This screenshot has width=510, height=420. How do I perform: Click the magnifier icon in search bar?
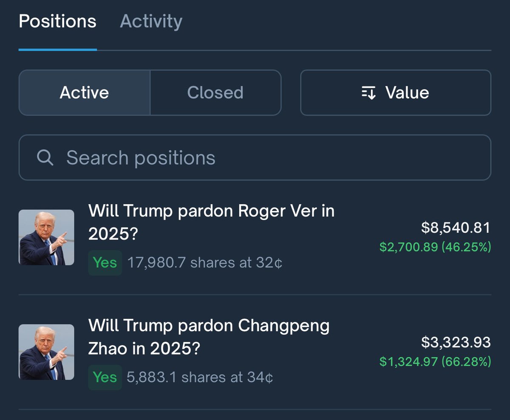pos(45,158)
